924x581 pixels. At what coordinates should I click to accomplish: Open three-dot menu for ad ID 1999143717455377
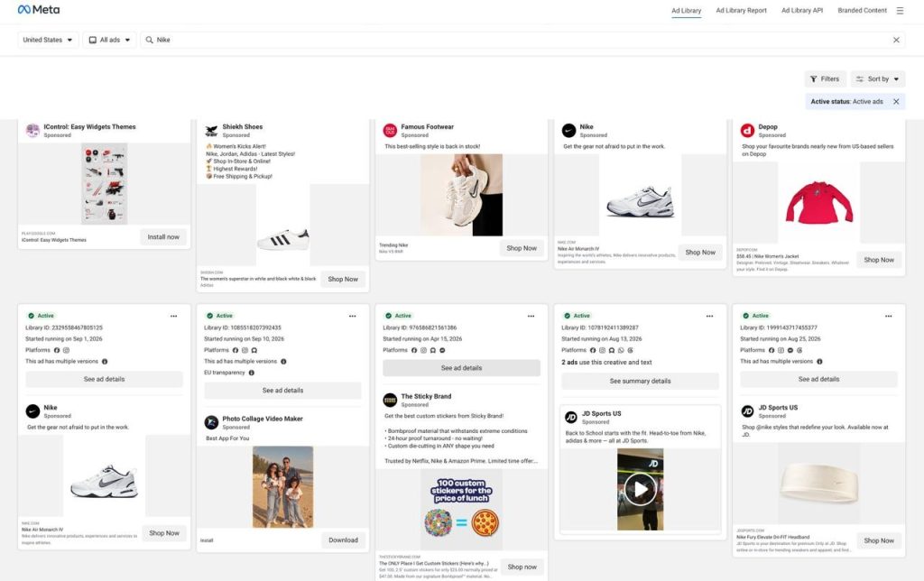[888, 317]
